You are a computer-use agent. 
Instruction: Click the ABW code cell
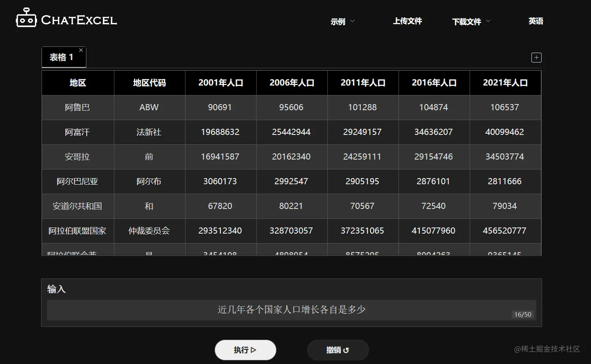[149, 107]
